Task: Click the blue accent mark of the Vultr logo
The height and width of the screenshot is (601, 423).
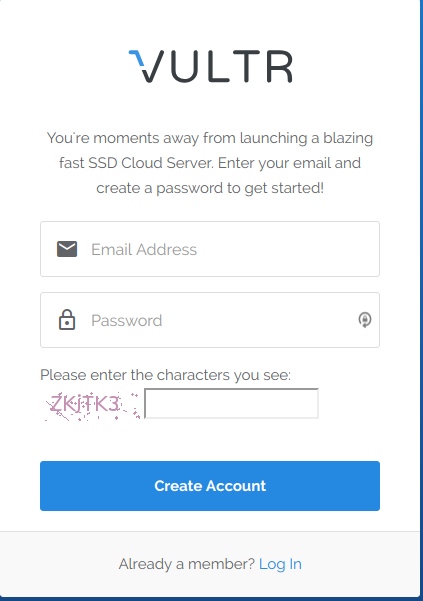Action: click(136, 58)
